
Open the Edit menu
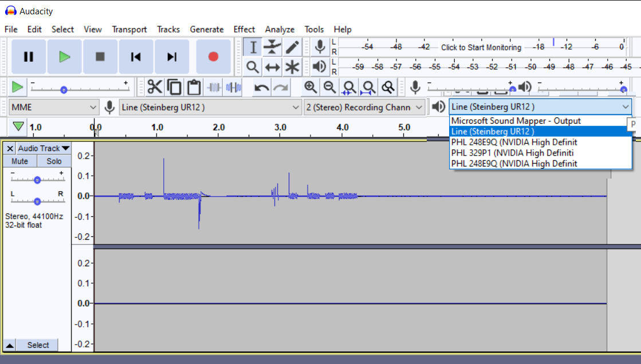click(34, 29)
